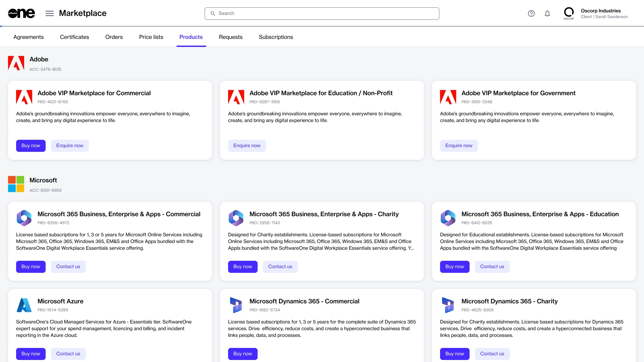The width and height of the screenshot is (644, 362).
Task: Open the hamburger navigation menu
Action: (50, 13)
